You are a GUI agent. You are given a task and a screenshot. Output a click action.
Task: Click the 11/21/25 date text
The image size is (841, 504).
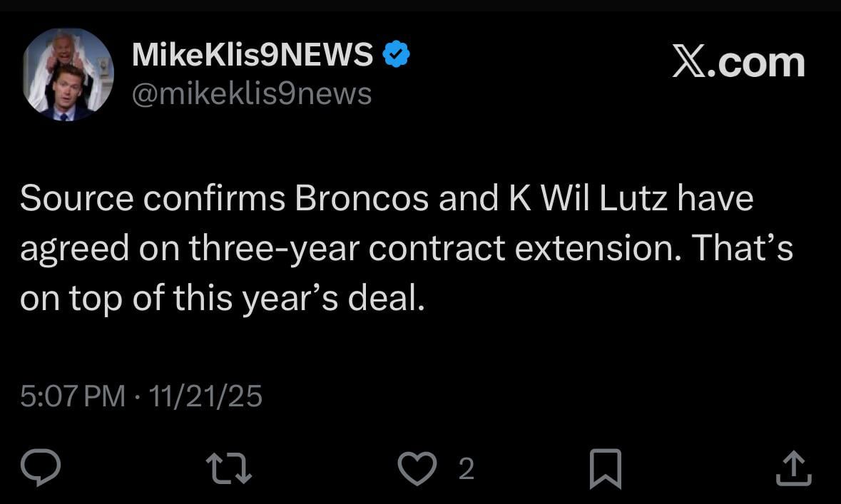click(x=205, y=396)
